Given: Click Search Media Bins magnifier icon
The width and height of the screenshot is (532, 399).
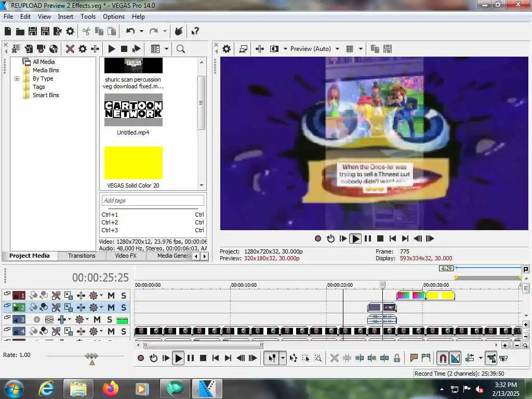Looking at the screenshot, I should pos(181,49).
